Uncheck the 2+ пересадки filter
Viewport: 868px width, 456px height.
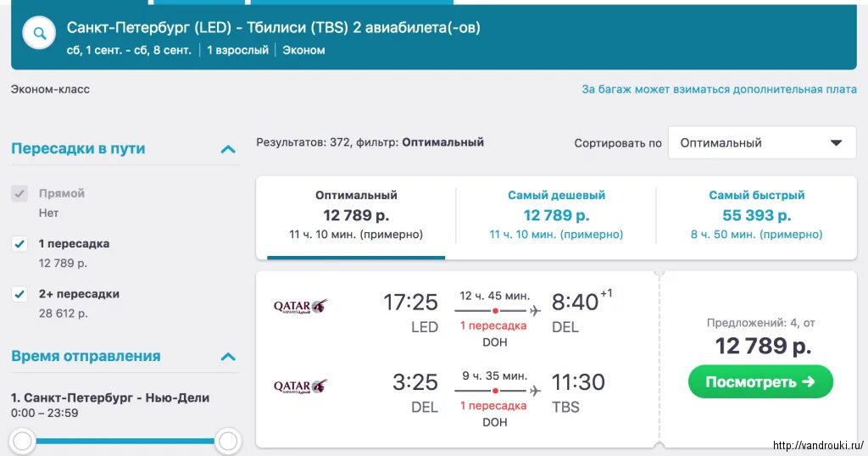[x=19, y=294]
